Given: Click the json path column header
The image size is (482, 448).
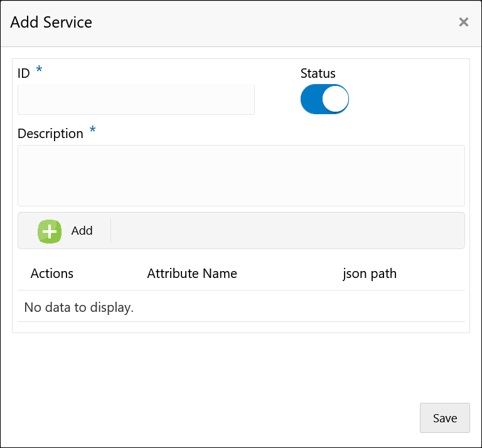Looking at the screenshot, I should (370, 274).
